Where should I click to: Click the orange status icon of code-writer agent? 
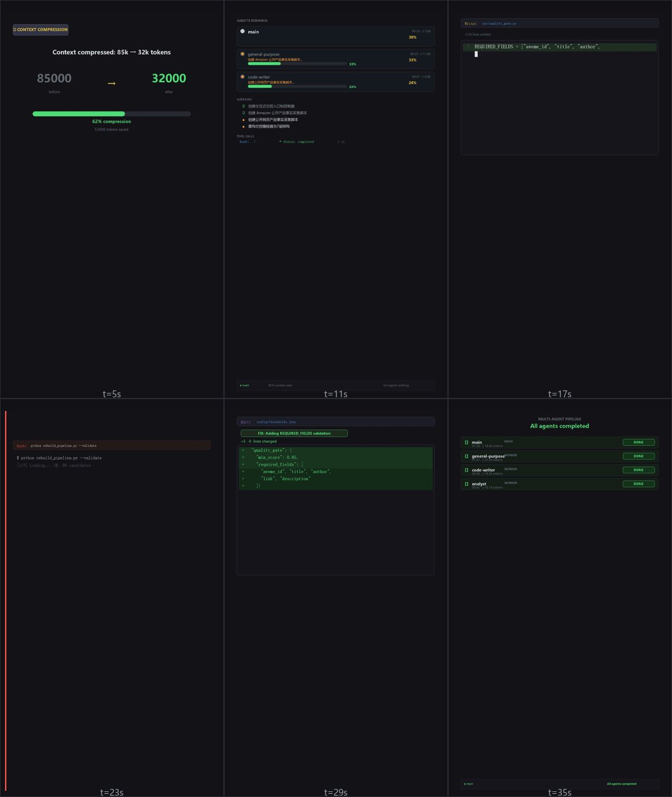(x=243, y=77)
